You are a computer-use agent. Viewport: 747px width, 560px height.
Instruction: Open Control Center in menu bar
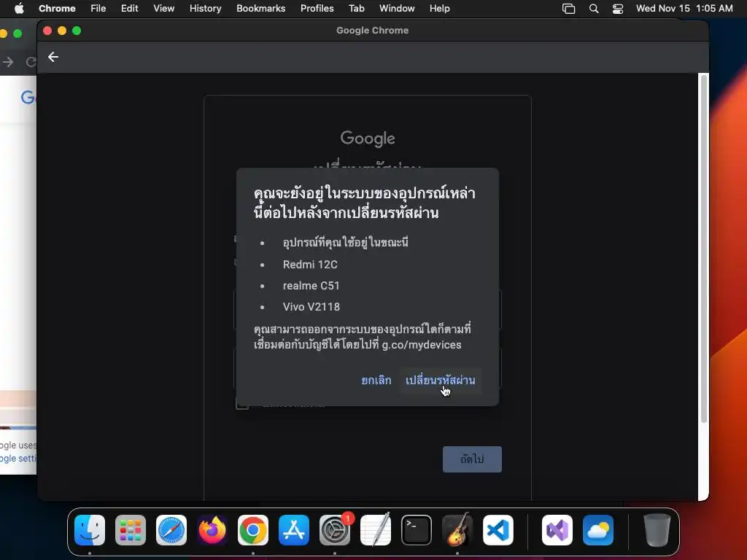point(618,9)
